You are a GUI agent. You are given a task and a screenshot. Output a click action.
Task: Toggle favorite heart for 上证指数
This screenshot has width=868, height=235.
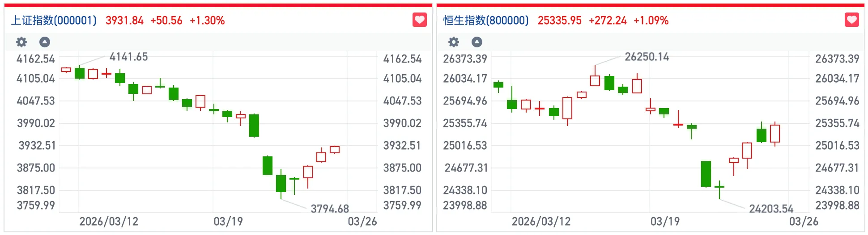419,20
